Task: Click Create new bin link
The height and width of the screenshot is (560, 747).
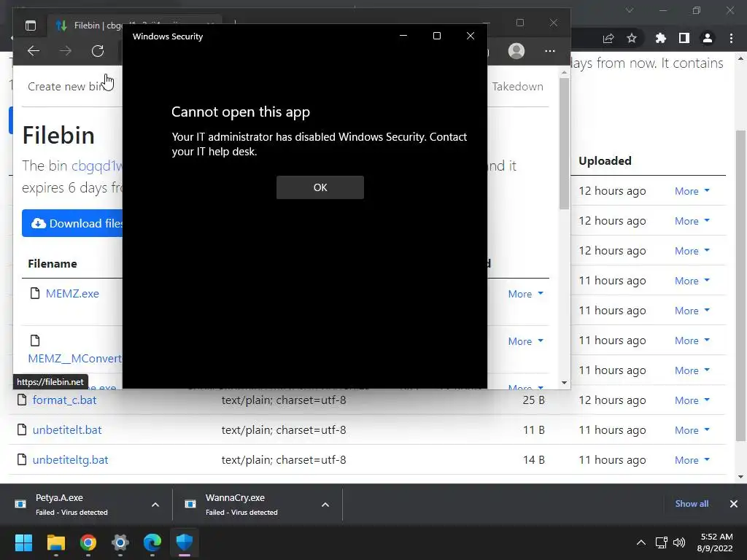Action: tap(66, 87)
